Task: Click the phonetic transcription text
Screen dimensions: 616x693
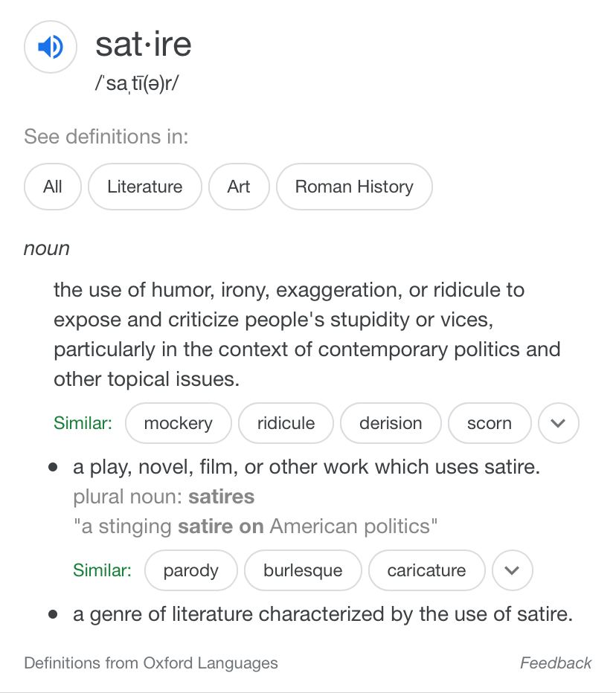Action: tap(138, 83)
